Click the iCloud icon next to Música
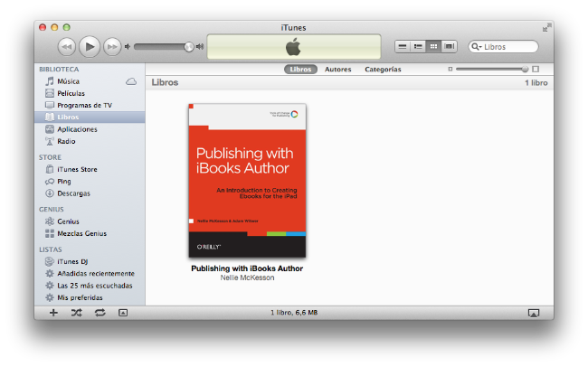 (131, 81)
